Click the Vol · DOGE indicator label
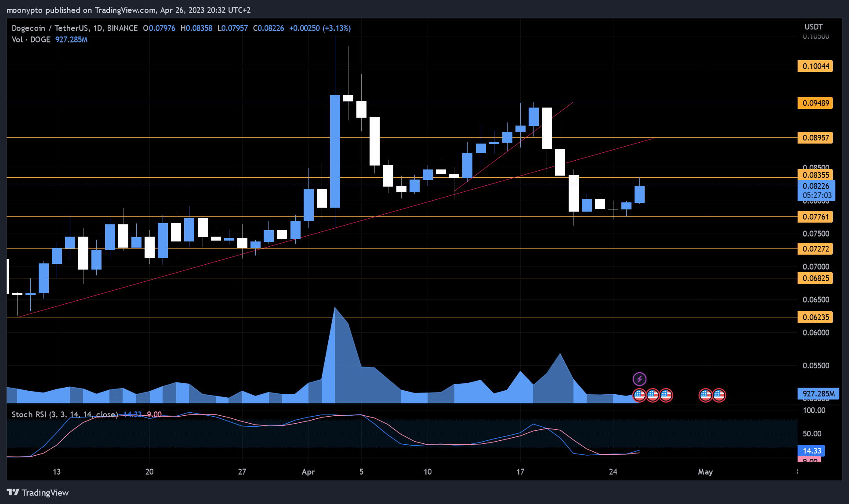The width and height of the screenshot is (849, 504). pos(31,40)
